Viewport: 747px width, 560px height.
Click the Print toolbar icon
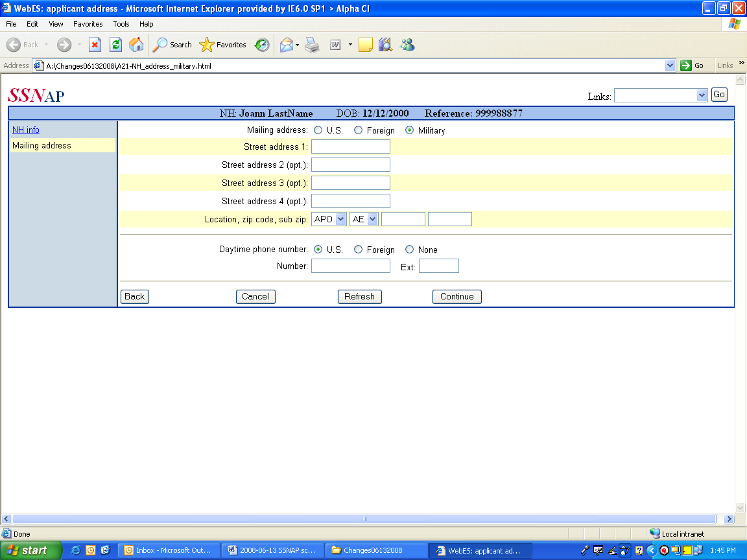[x=312, y=45]
